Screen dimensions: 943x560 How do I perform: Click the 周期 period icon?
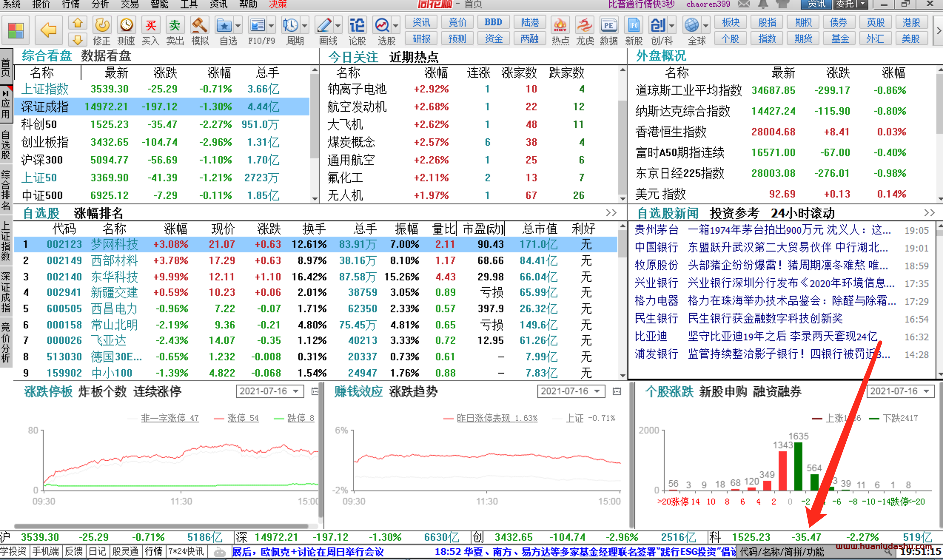click(291, 26)
